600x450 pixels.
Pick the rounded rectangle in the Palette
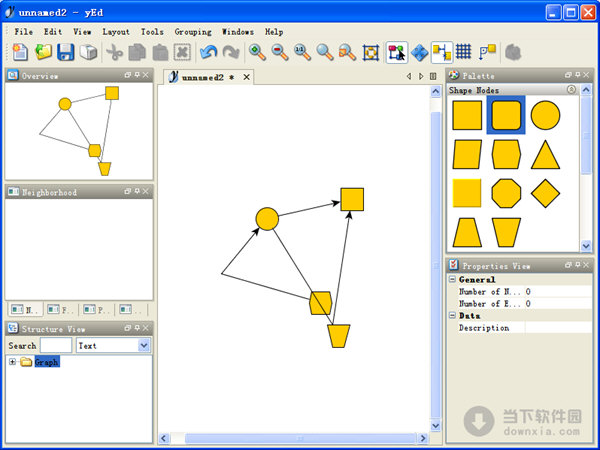coord(506,115)
